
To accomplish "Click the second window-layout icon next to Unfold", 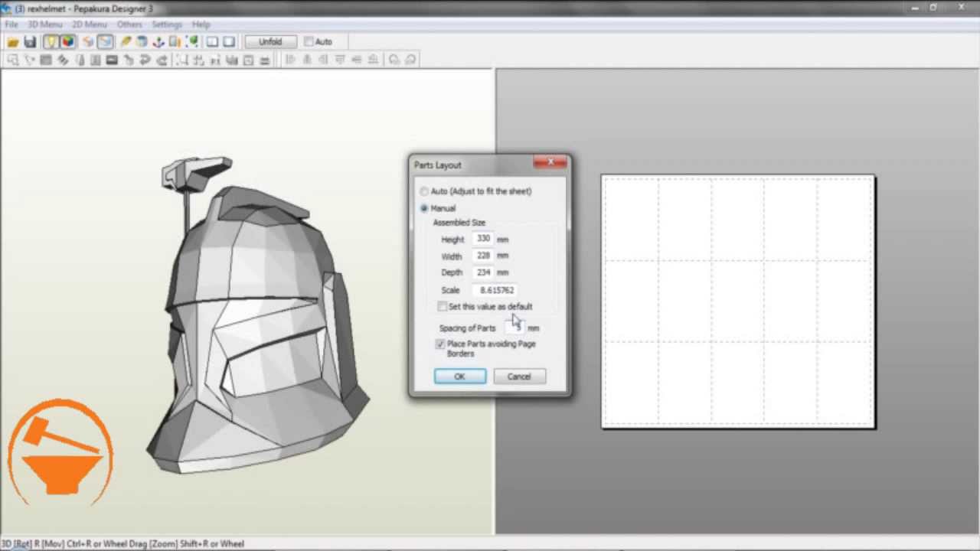I will (x=229, y=42).
